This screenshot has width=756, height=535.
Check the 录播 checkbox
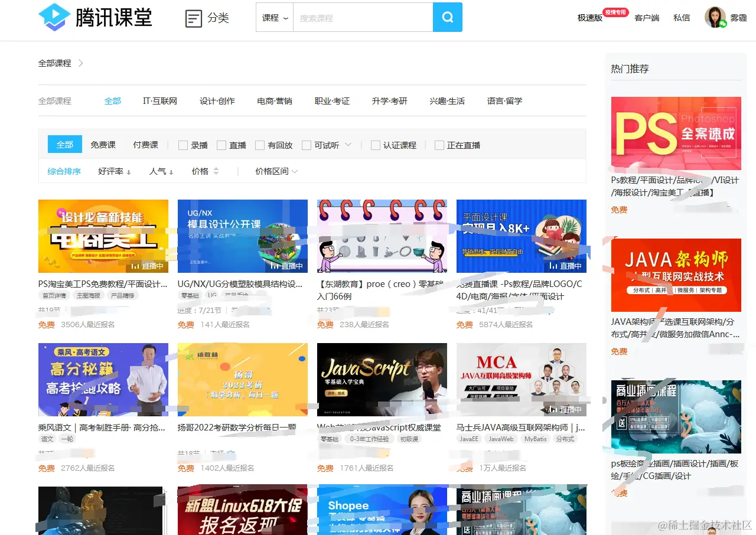tap(183, 145)
